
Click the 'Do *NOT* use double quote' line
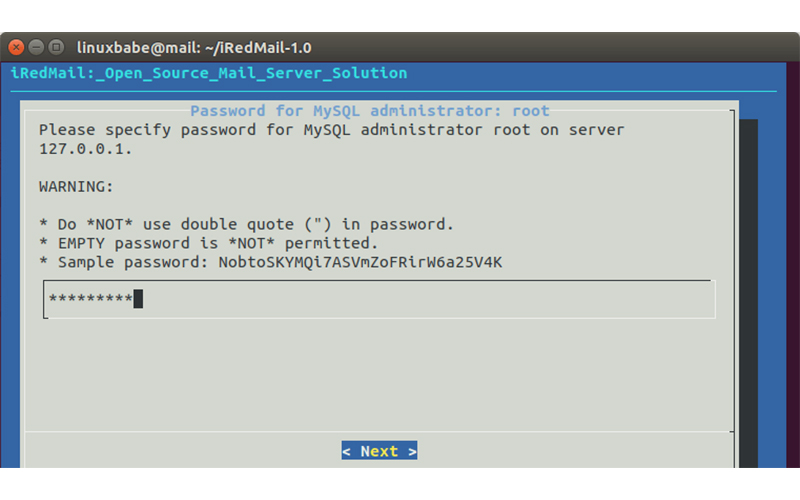point(246,224)
